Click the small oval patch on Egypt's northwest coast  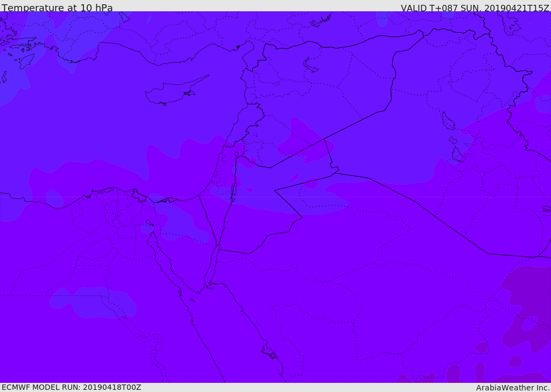[x=54, y=198]
